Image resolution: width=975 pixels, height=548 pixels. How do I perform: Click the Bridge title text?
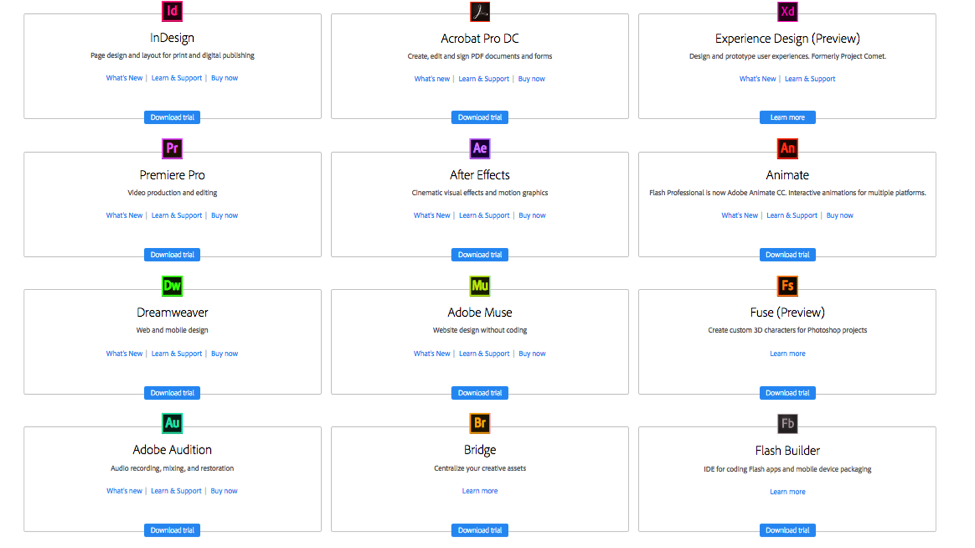click(479, 450)
